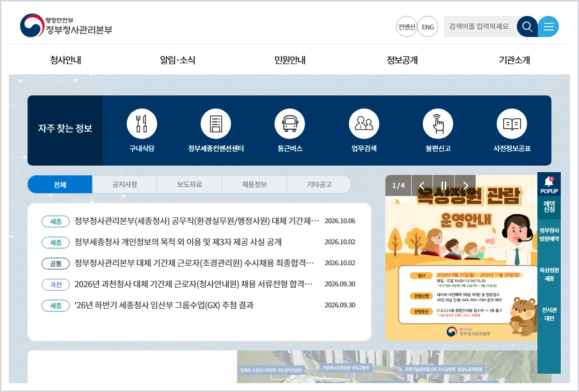The width and height of the screenshot is (579, 392).
Task: Focus the 검색어를 입력하세요 search field
Action: click(x=480, y=27)
